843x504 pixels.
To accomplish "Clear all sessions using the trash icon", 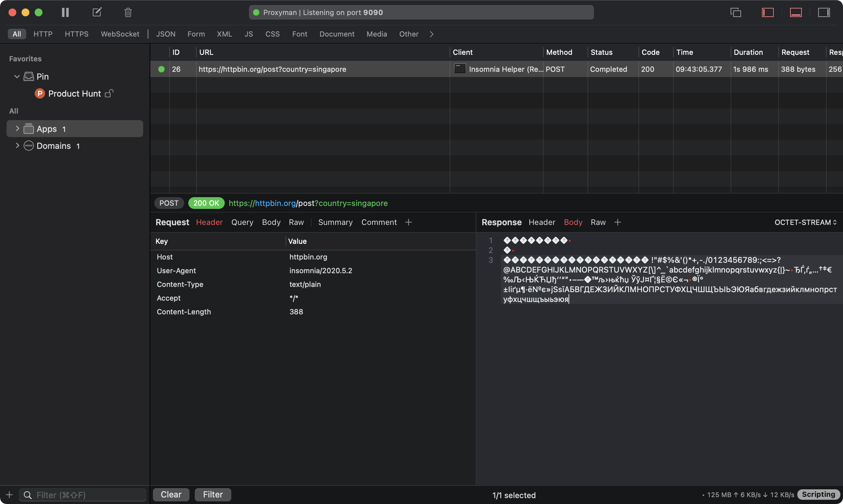I will [128, 12].
